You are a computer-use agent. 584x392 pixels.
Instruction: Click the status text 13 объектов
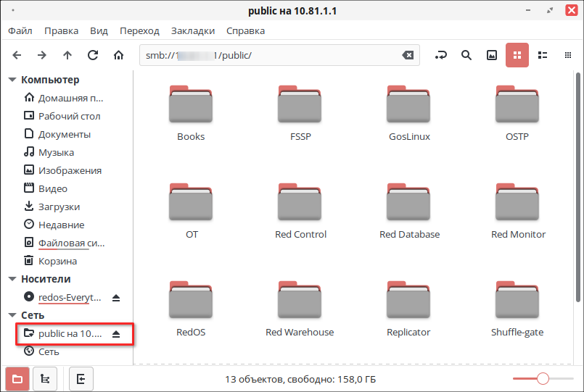pyautogui.click(x=300, y=379)
